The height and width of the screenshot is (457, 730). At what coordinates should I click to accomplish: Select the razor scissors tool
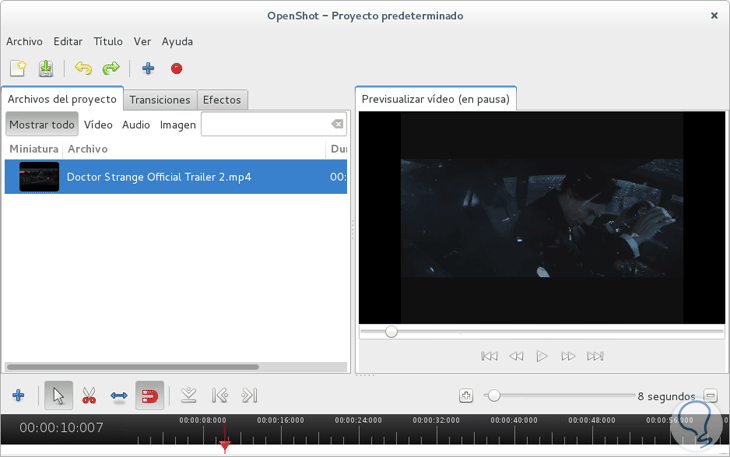coord(89,396)
